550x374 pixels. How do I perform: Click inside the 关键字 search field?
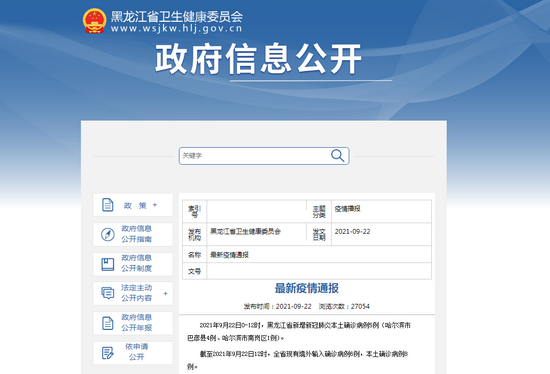(264, 156)
